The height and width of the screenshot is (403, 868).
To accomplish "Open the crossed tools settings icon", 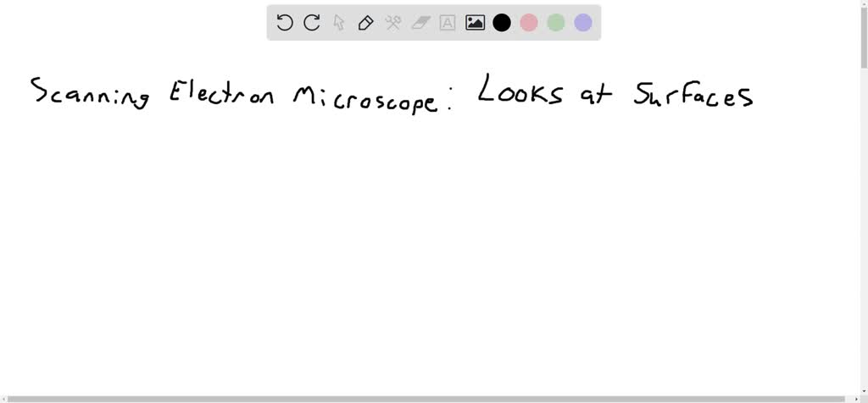I will (x=393, y=23).
